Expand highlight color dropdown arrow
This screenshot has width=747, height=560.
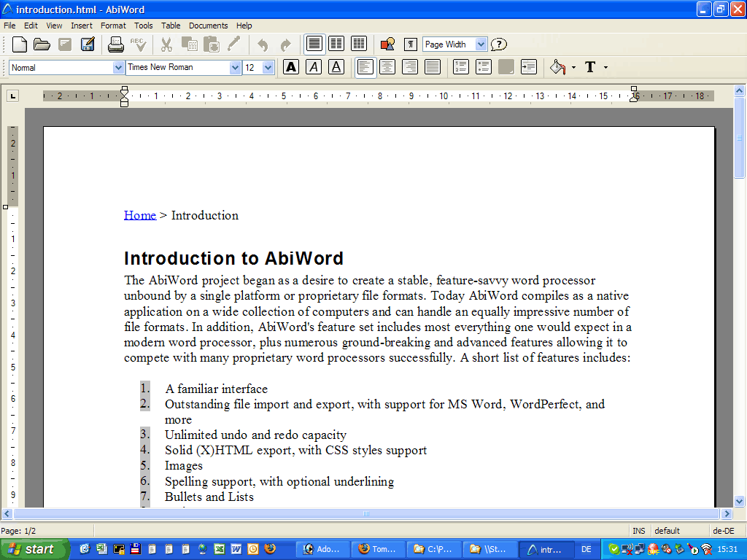[573, 68]
